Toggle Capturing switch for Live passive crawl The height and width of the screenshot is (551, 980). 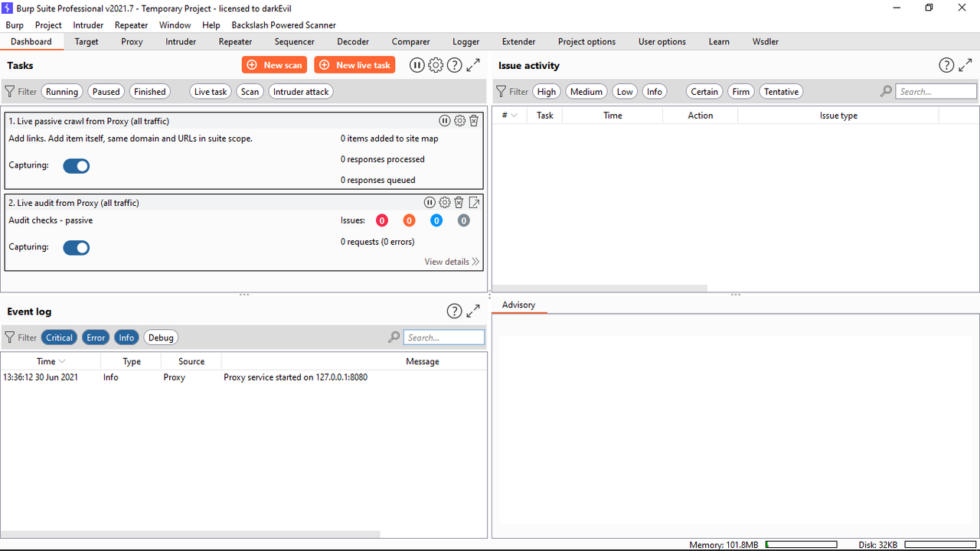tap(77, 165)
